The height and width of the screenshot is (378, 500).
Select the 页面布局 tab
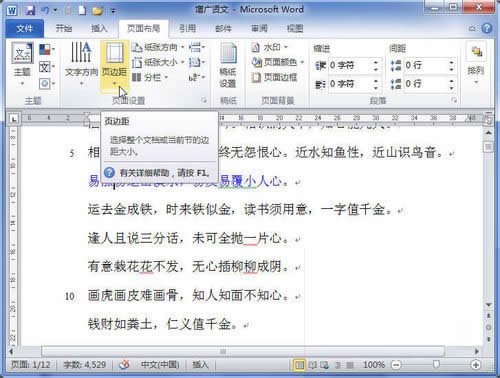click(x=144, y=28)
